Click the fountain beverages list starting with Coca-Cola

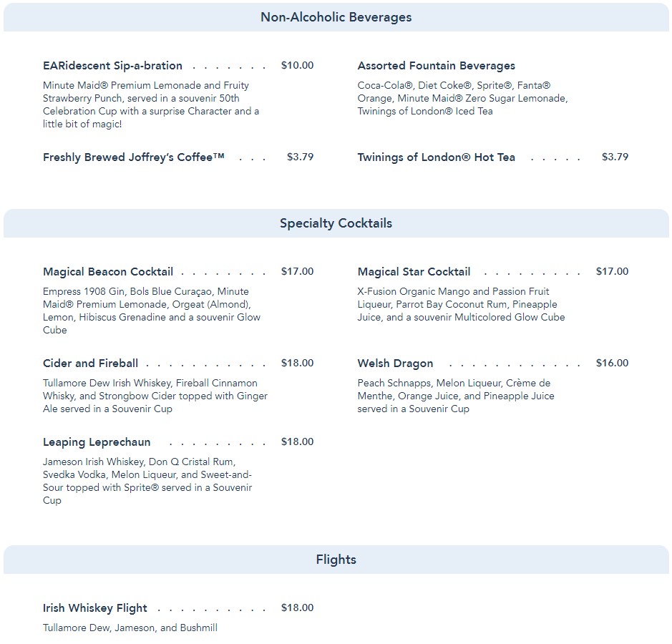[x=462, y=98]
